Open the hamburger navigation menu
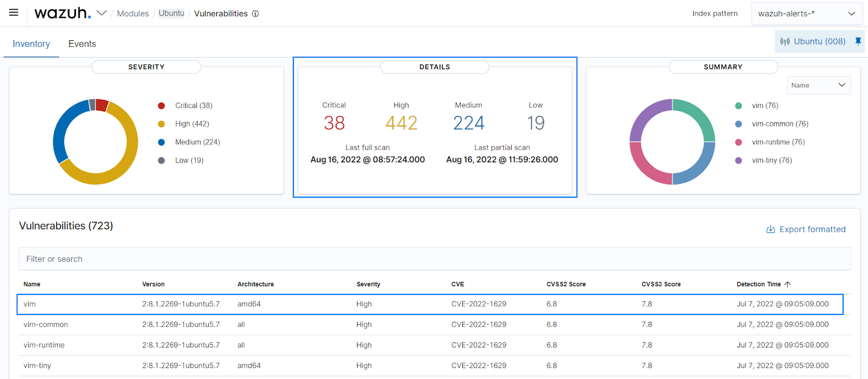 click(14, 12)
